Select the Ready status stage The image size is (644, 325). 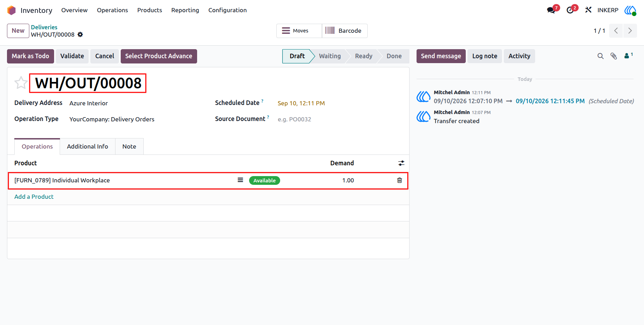(x=364, y=56)
